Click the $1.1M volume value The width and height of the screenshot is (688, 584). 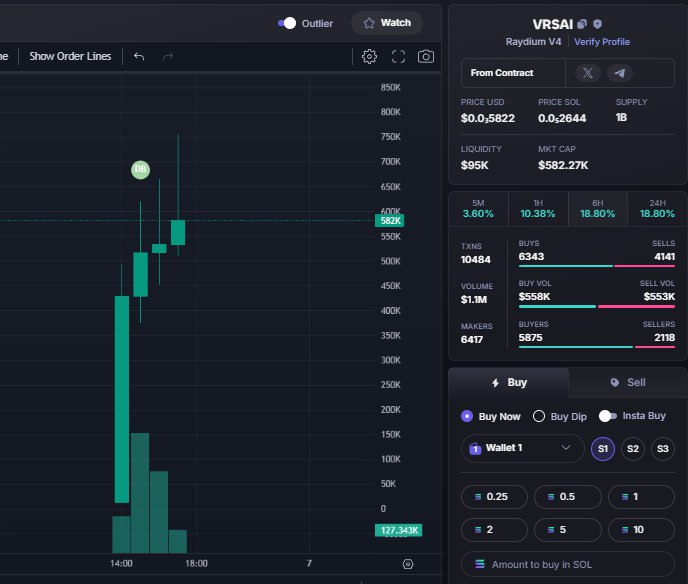(x=474, y=300)
